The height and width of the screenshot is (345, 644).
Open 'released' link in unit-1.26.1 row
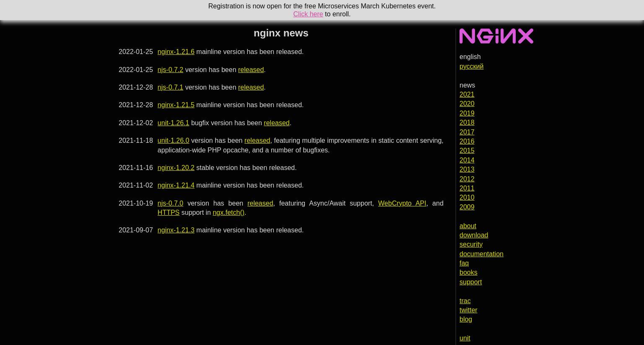[x=276, y=123]
